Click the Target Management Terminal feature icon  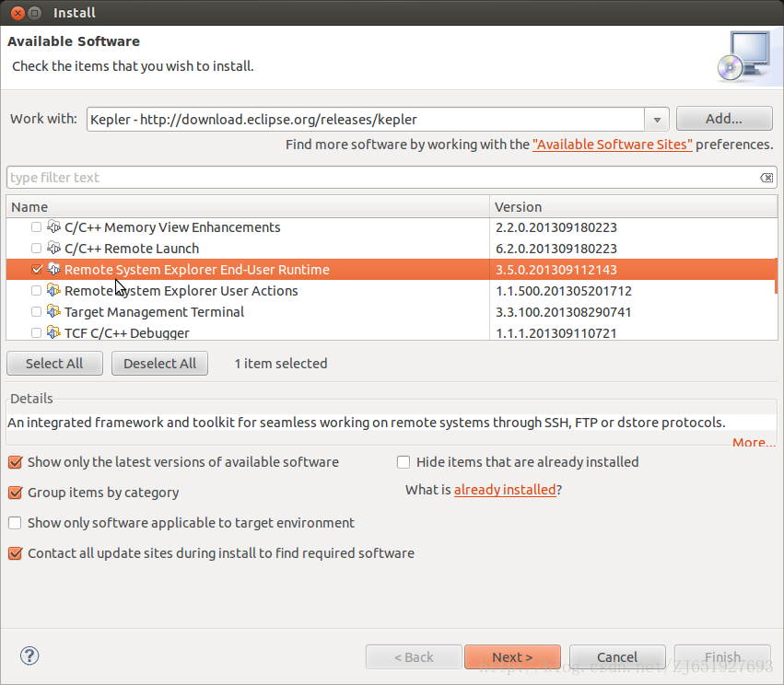53,312
